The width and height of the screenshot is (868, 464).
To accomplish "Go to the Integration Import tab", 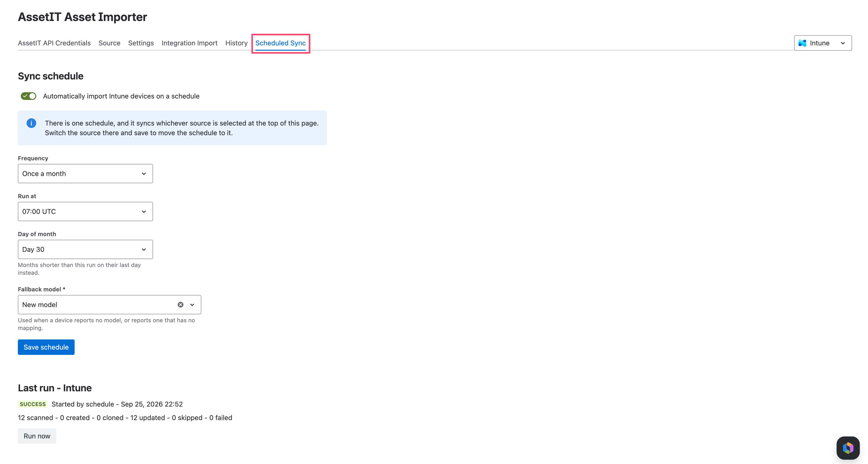I will coord(189,43).
